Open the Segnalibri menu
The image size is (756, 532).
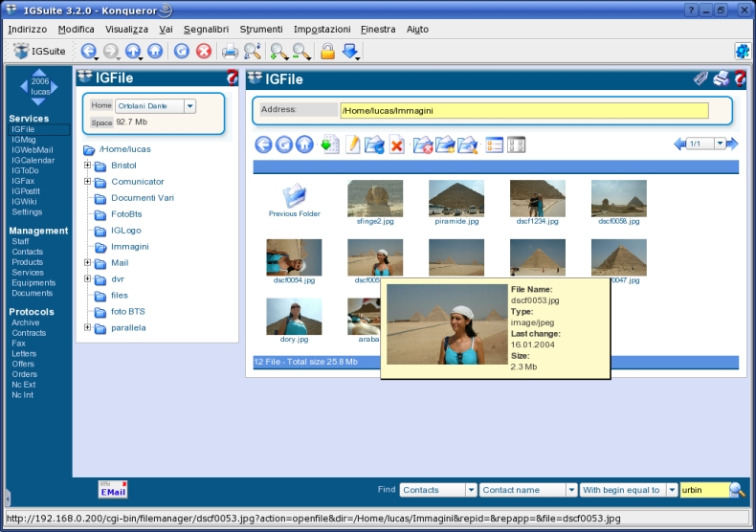pyautogui.click(x=206, y=30)
